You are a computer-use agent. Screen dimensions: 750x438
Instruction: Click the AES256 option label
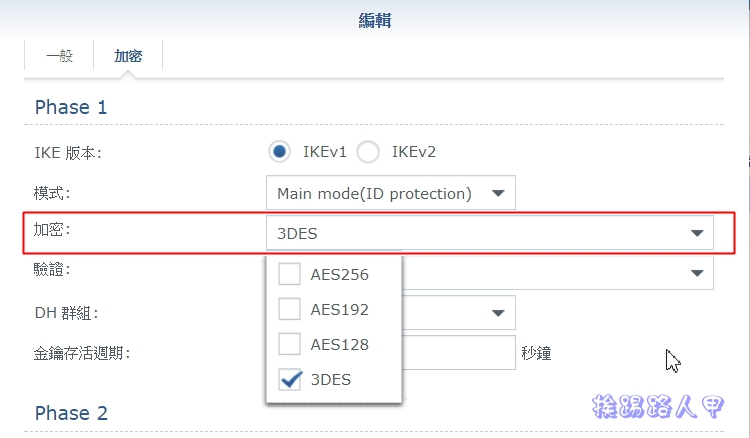[340, 274]
